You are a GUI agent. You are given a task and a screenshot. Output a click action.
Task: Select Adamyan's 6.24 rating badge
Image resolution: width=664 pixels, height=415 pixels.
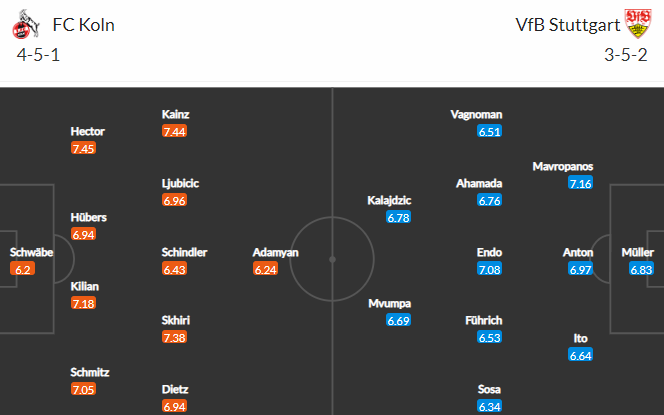click(x=266, y=269)
